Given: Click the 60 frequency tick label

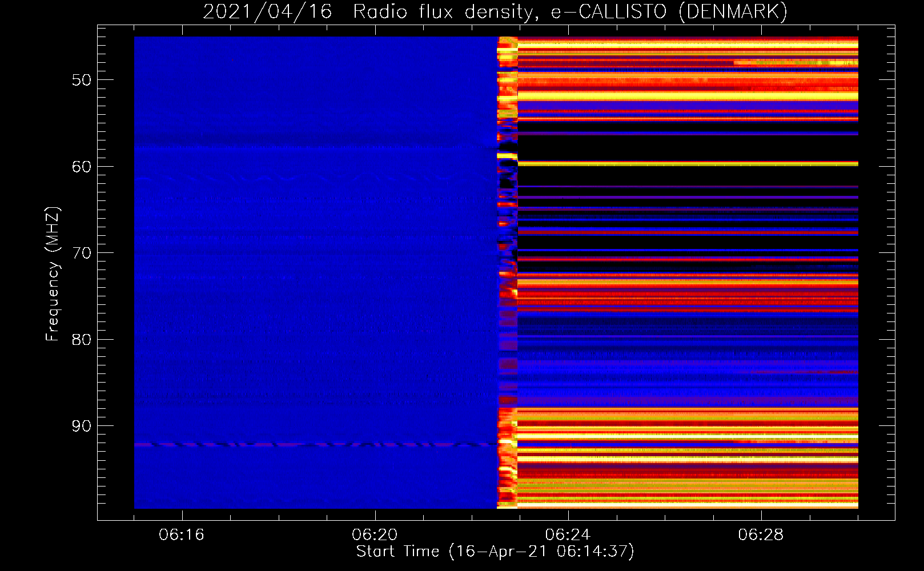Looking at the screenshot, I should 82,167.
